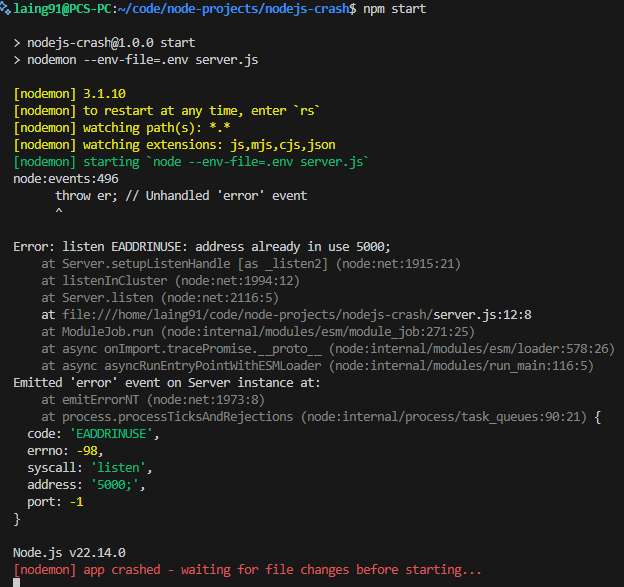This screenshot has width=624, height=587.
Task: Click the 'Emitted 'error' event on Server instance at:' line
Action: pos(167,383)
